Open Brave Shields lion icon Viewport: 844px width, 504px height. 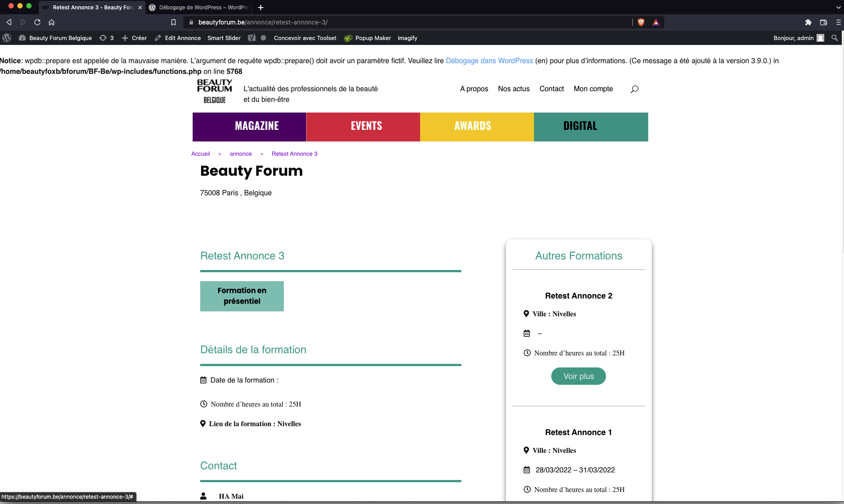pos(641,22)
